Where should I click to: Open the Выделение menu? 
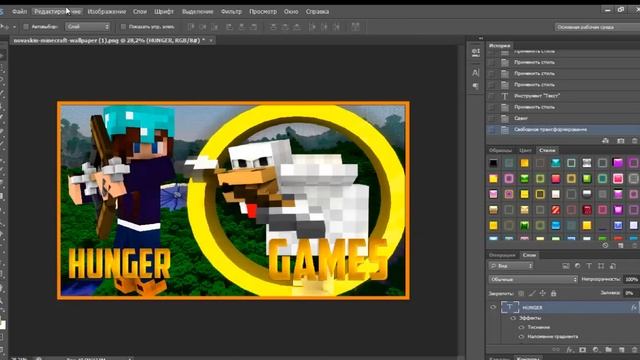tap(198, 11)
